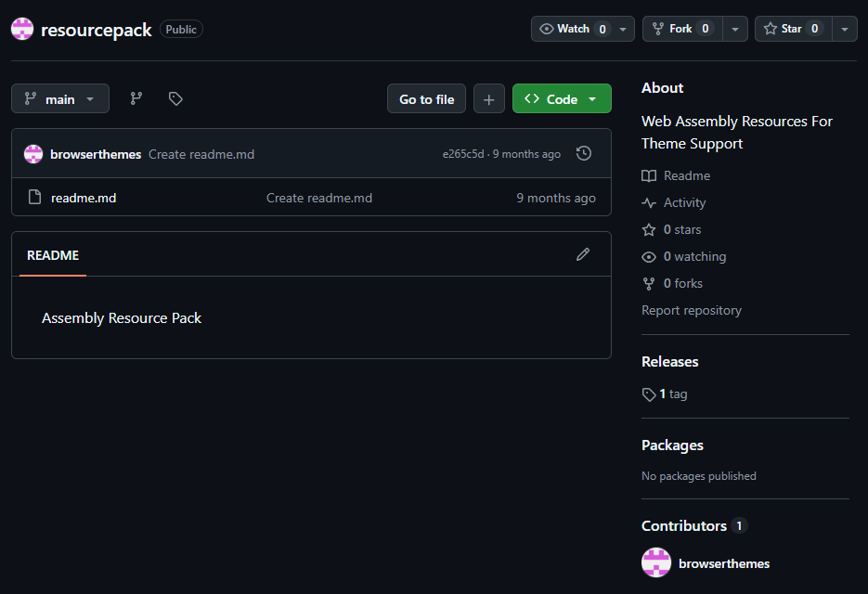Open commit hash e265c5d

[x=463, y=154]
